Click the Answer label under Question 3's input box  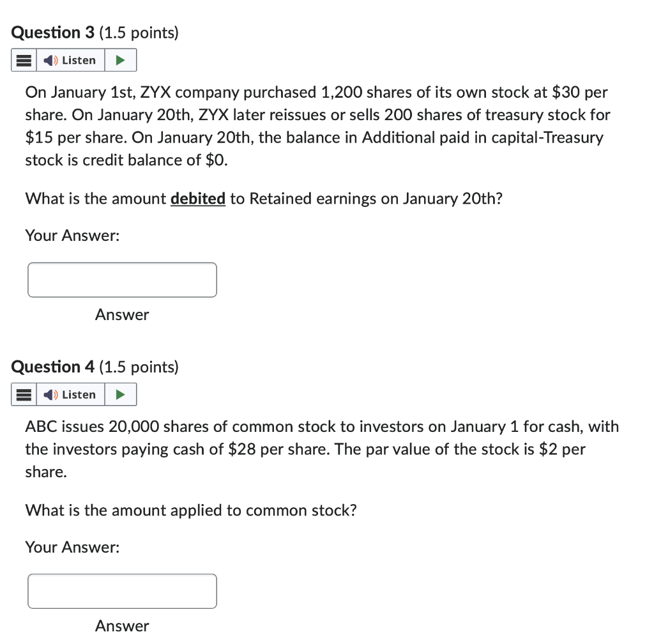(x=121, y=315)
